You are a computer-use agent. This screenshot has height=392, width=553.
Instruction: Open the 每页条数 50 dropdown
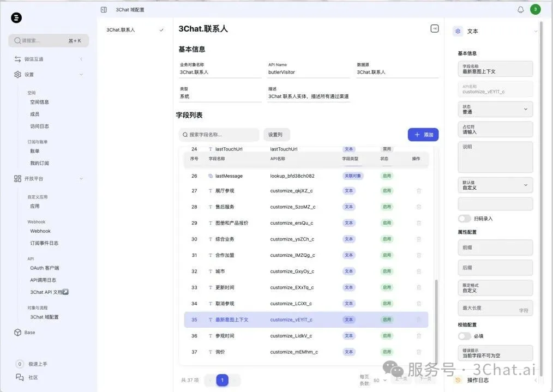[380, 381]
